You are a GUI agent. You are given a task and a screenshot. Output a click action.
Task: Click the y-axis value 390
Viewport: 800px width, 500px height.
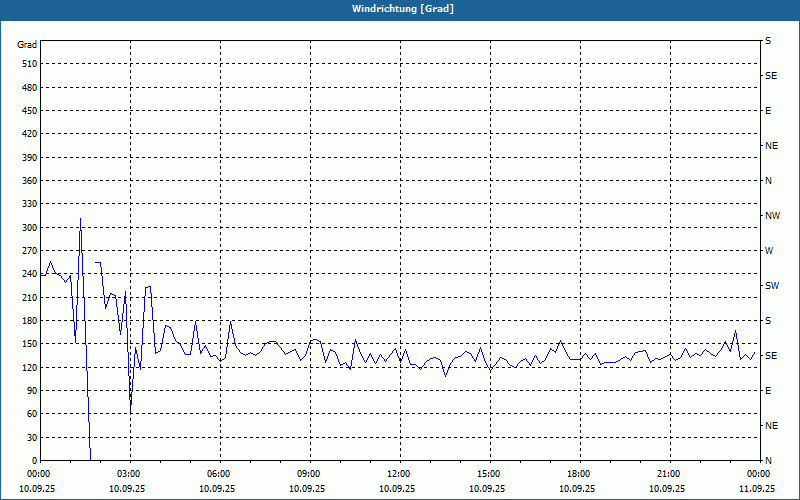pos(30,158)
